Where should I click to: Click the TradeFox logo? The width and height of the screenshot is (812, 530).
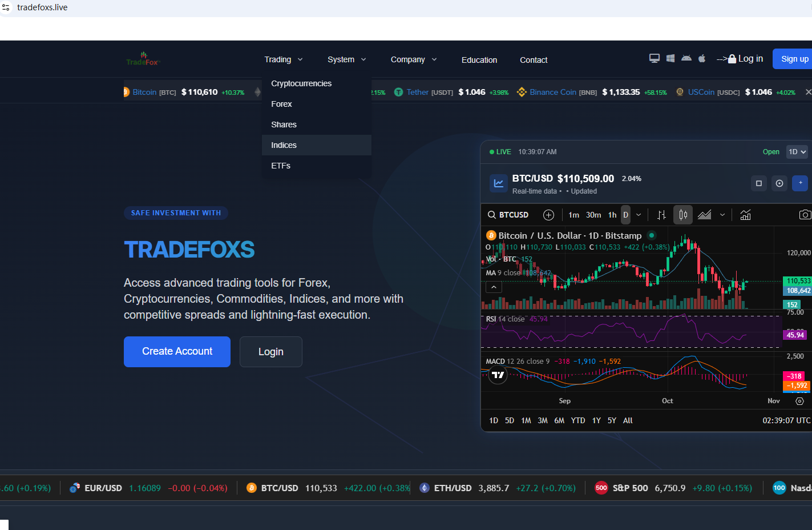(x=143, y=59)
